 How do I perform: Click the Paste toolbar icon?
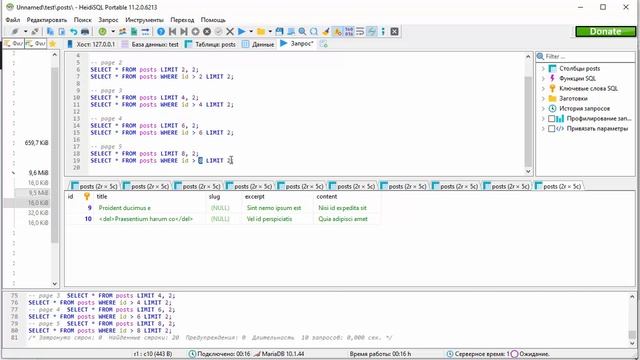pyautogui.click(x=62, y=31)
